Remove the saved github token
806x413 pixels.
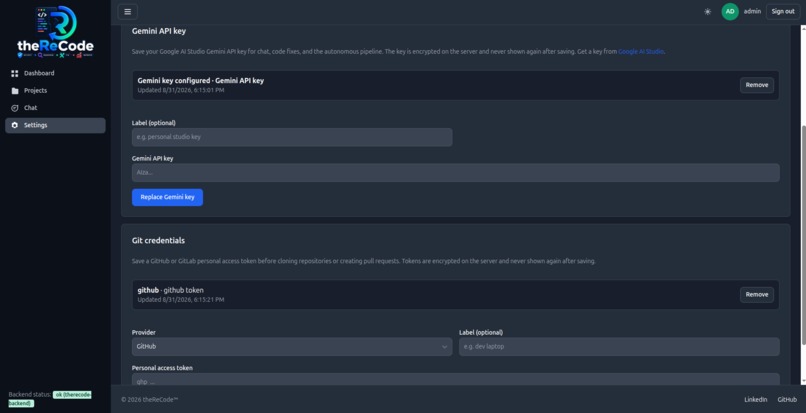(757, 295)
